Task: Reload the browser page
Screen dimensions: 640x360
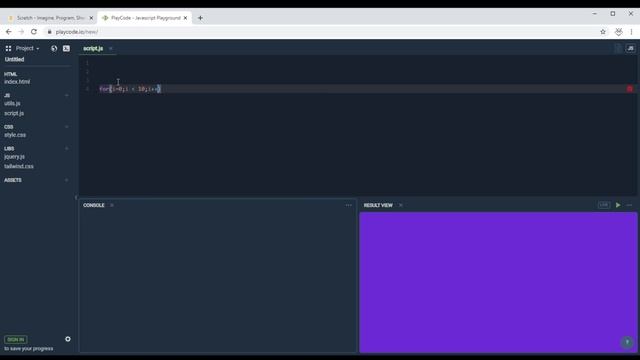Action: 34,31
